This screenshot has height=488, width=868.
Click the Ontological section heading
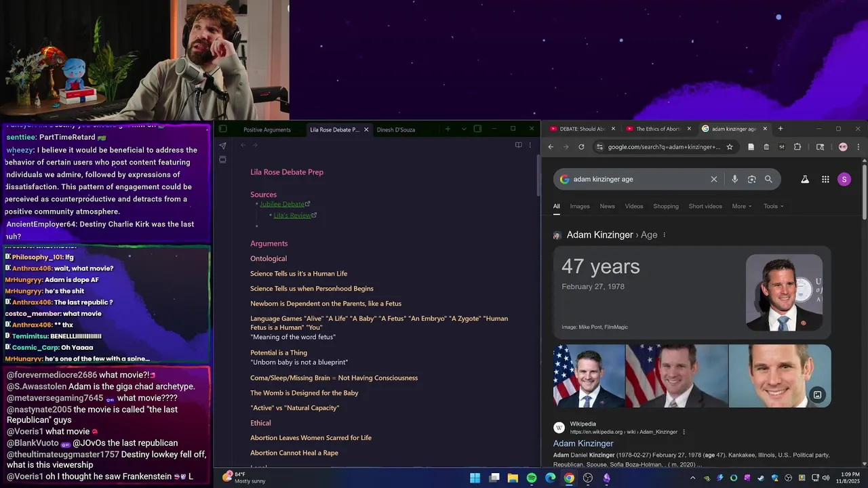coord(269,258)
